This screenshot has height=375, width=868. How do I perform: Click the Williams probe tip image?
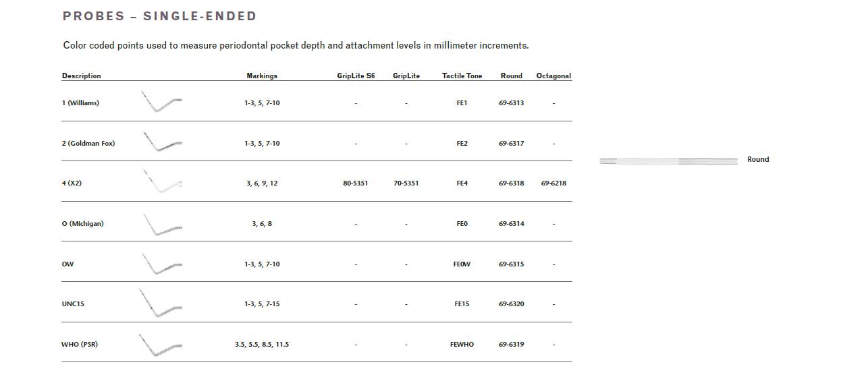[161, 101]
